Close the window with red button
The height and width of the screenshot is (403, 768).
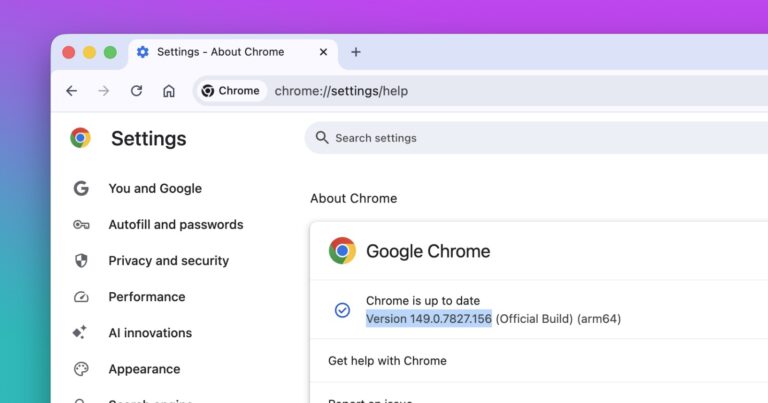click(69, 52)
